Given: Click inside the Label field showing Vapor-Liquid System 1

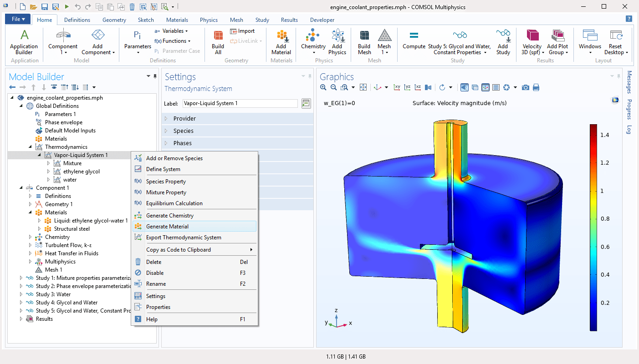Looking at the screenshot, I should coord(240,103).
